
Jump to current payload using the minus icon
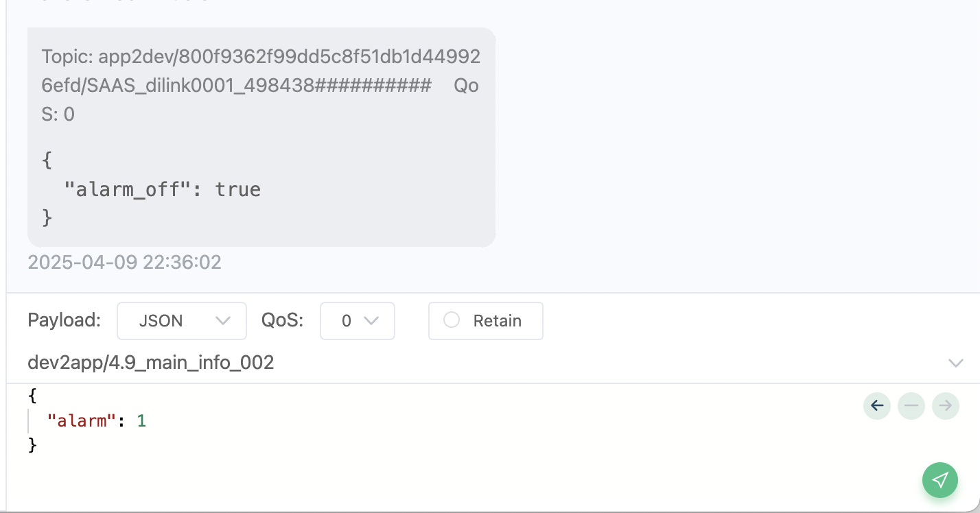tap(911, 405)
